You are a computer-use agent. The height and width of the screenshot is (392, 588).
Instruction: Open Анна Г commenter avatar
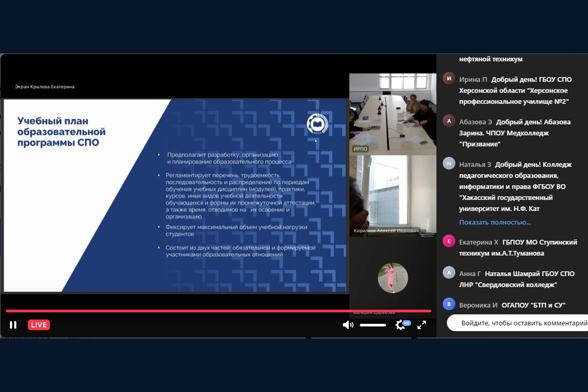click(x=449, y=273)
